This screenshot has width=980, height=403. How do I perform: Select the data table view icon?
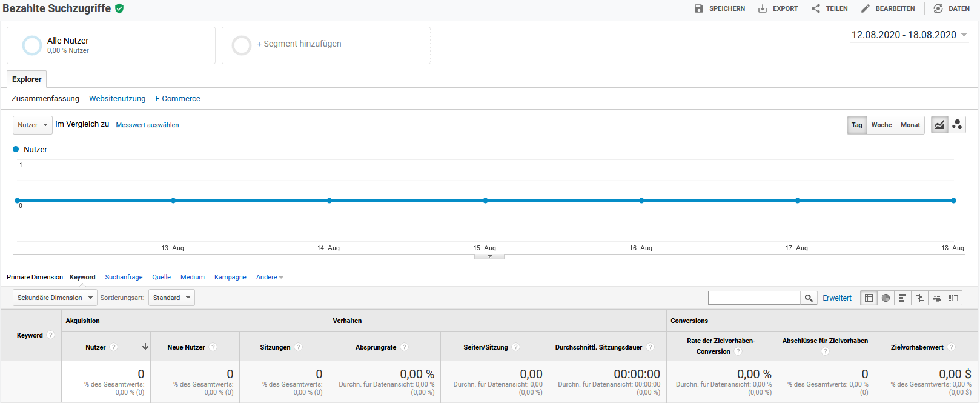869,298
